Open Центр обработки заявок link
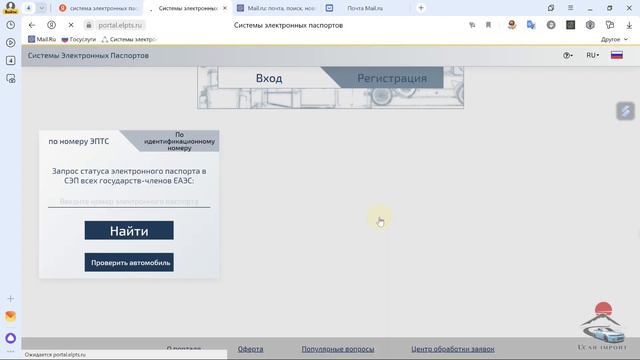 pyautogui.click(x=453, y=349)
